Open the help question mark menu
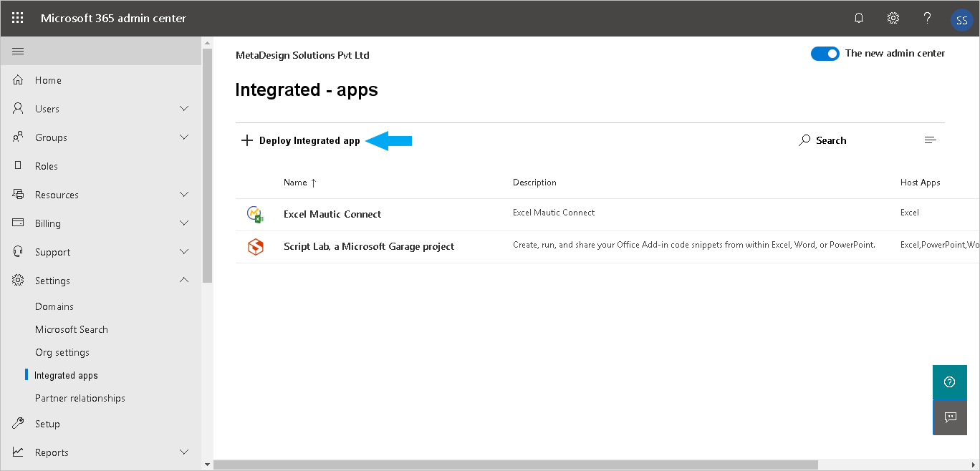 tap(927, 17)
